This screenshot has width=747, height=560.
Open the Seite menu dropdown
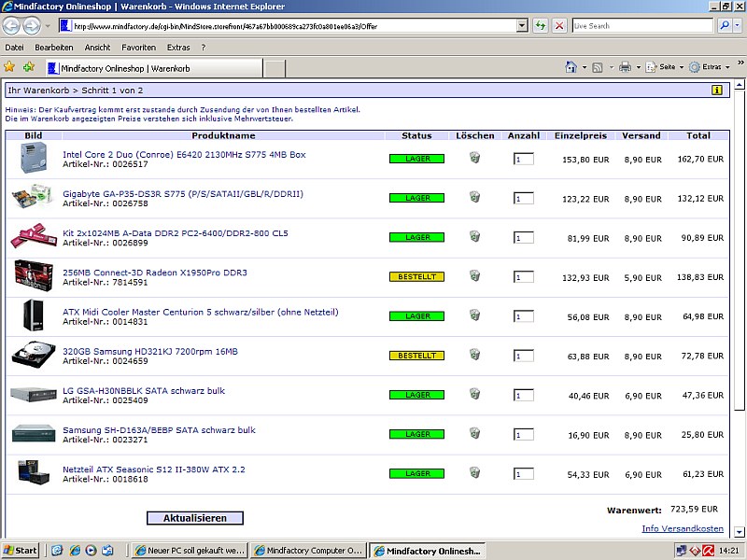click(665, 67)
